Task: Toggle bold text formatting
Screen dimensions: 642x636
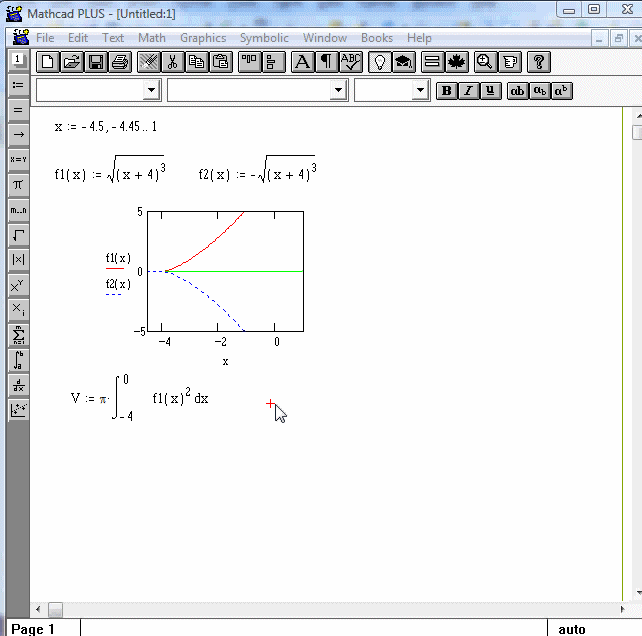Action: tap(447, 91)
